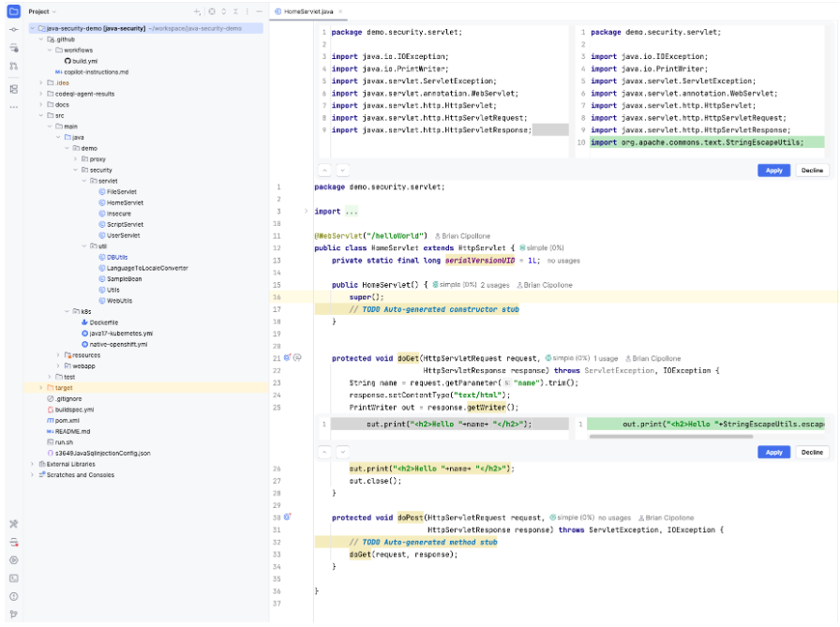Open the Terminal tool window
Viewport: 840px width, 627px height.
[x=14, y=578]
